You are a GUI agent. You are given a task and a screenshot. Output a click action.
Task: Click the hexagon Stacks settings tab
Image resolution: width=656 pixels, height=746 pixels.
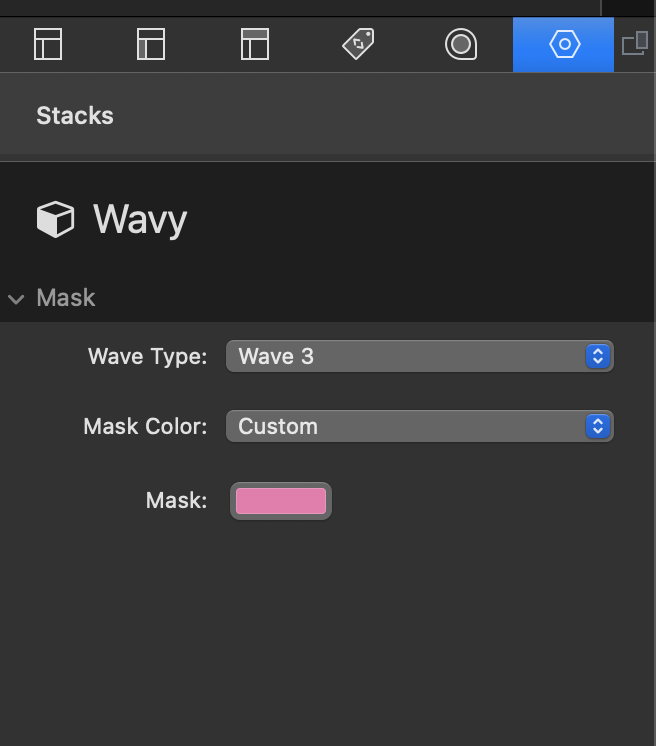(564, 45)
